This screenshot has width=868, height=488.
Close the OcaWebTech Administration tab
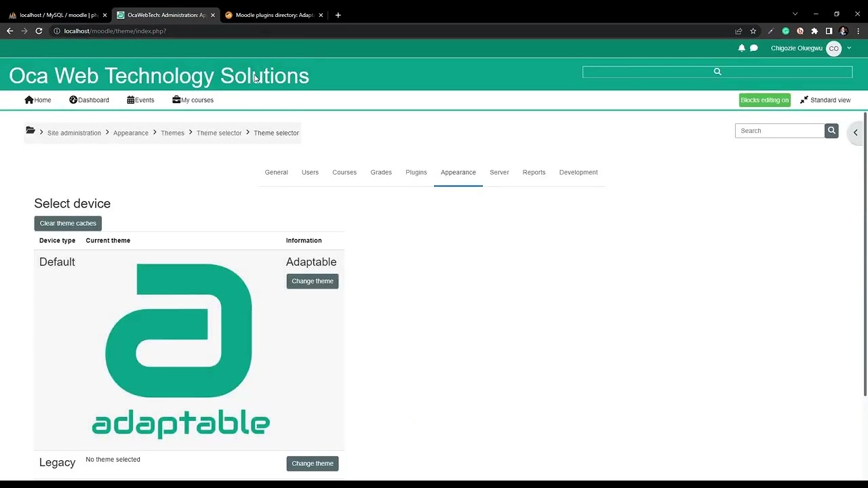[212, 15]
